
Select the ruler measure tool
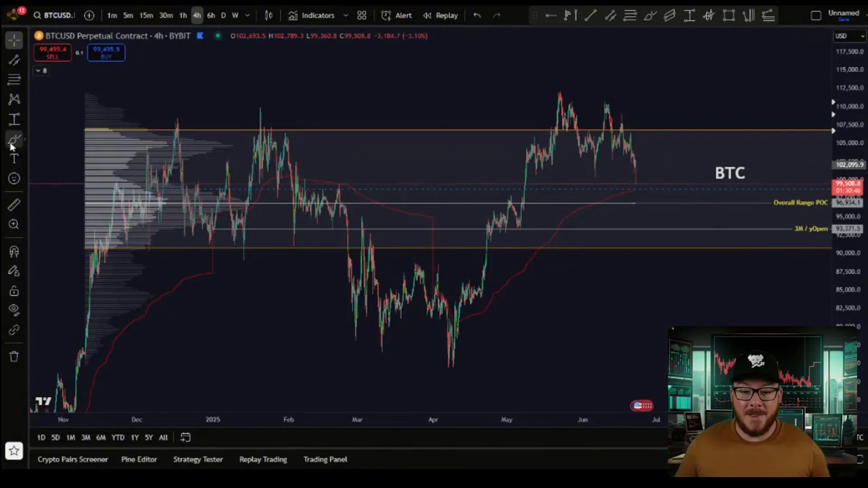coord(14,205)
